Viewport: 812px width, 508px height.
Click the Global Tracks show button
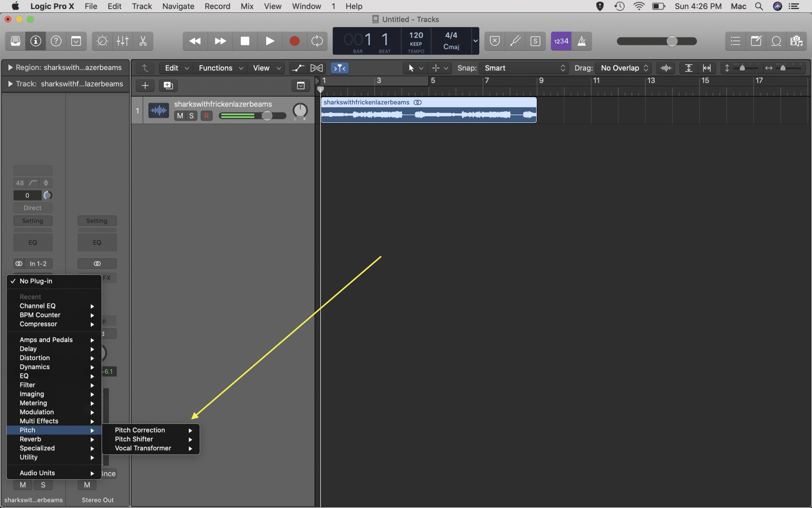pyautogui.click(x=301, y=85)
